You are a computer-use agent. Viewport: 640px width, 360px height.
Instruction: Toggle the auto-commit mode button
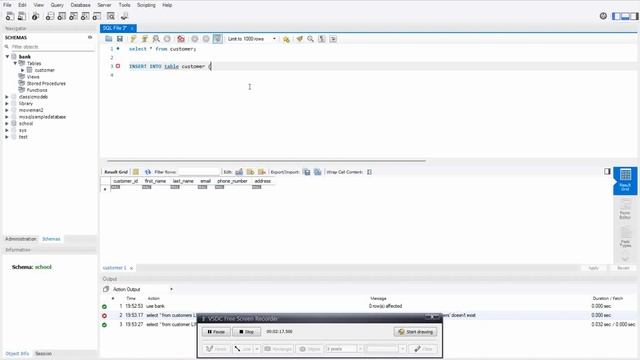click(x=218, y=39)
